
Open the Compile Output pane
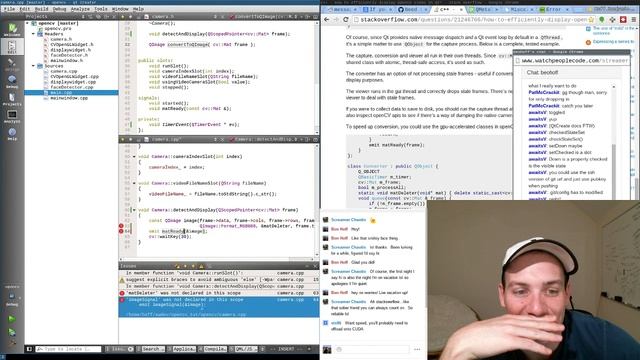(212, 349)
